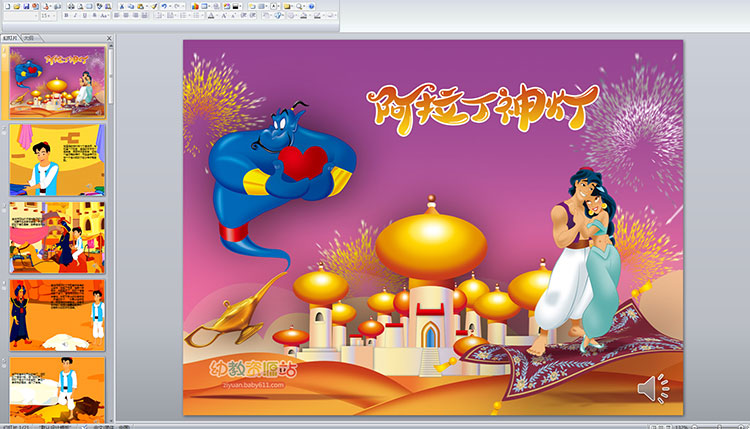Click the Insert Table icon
This screenshot has width=750, height=429.
click(x=204, y=6)
